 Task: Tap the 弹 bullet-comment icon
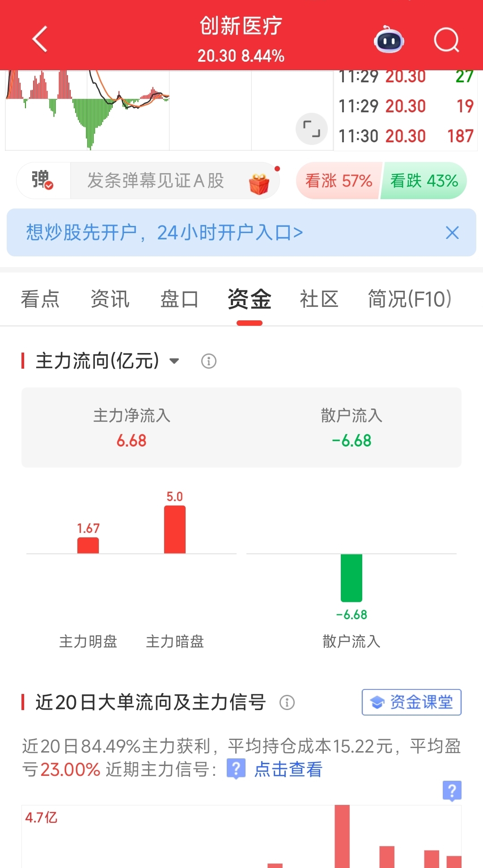pos(42,180)
